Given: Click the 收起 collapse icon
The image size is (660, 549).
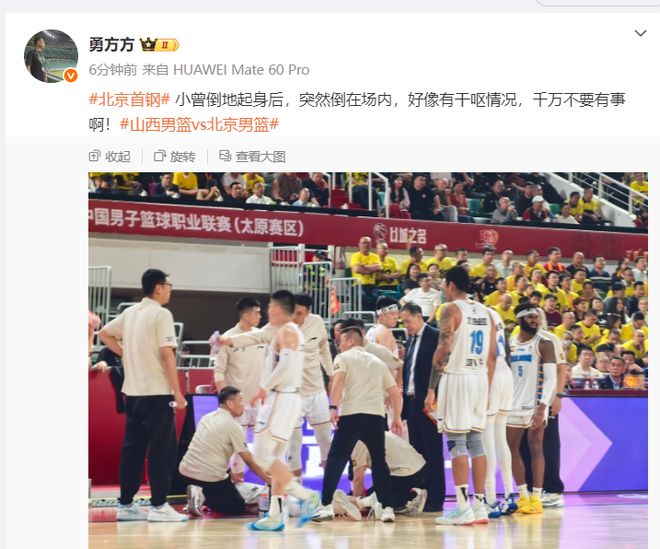Looking at the screenshot, I should (95, 156).
